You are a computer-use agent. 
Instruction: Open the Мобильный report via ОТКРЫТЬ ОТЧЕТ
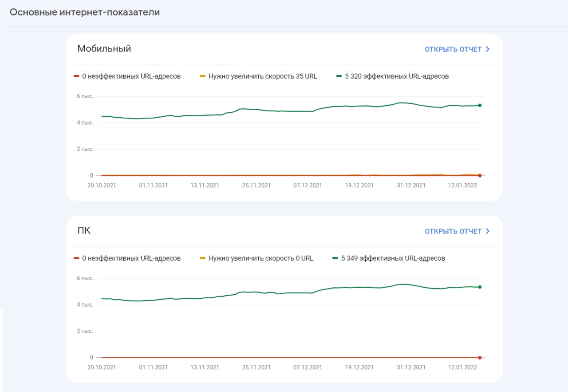click(x=453, y=49)
